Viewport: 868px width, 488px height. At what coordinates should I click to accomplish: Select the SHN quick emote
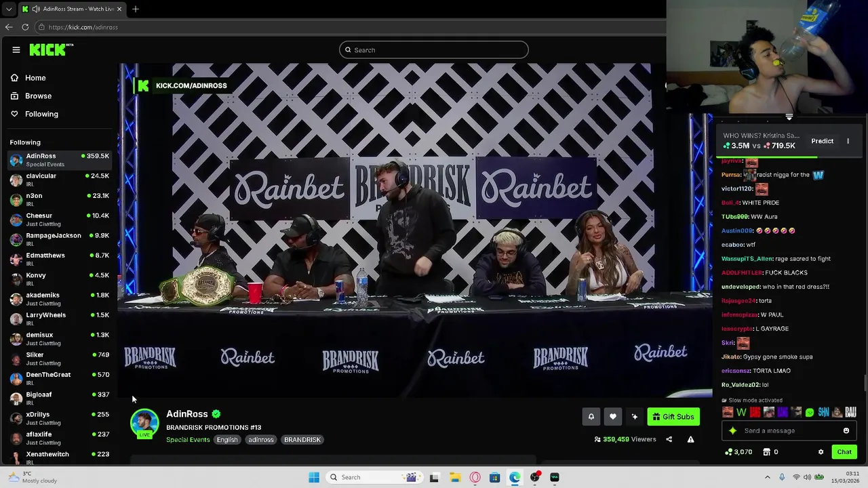[x=823, y=412]
